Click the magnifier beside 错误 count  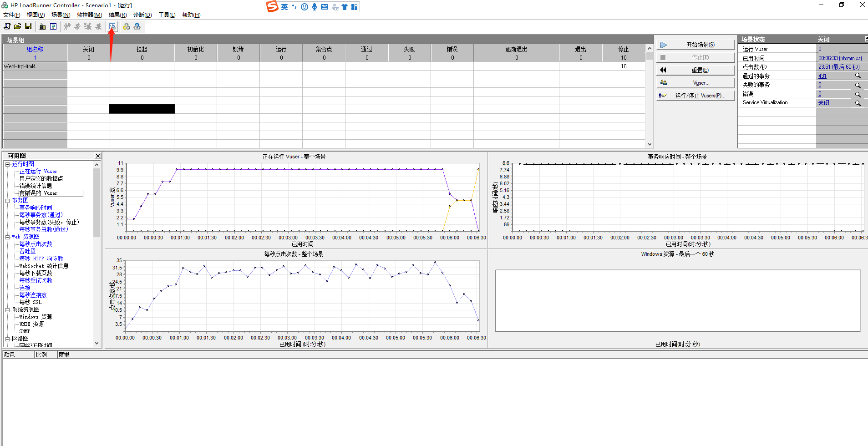(x=858, y=94)
